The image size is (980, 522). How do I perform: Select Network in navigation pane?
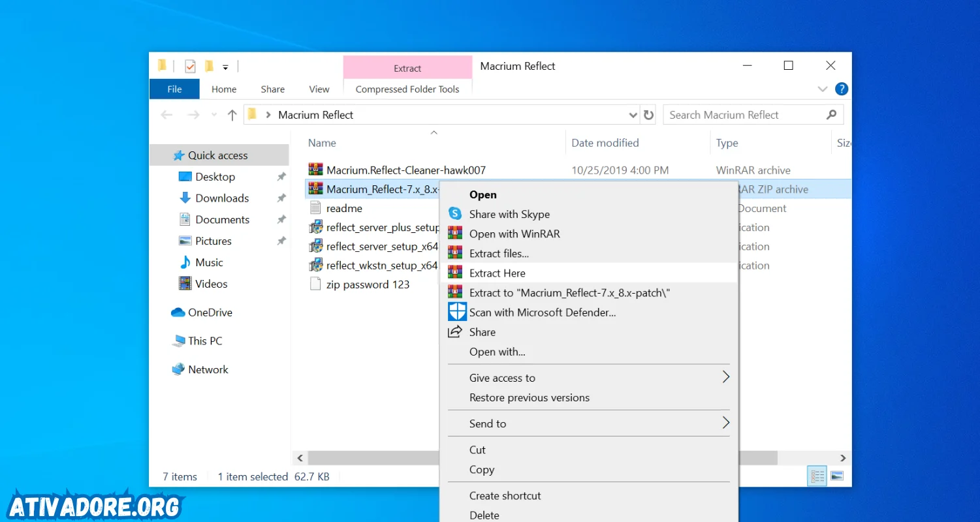pos(208,369)
